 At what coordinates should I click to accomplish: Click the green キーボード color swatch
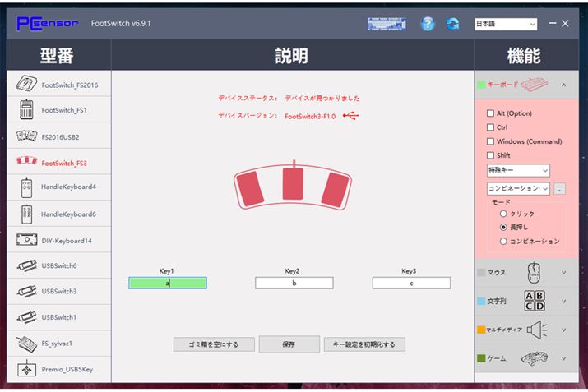481,85
